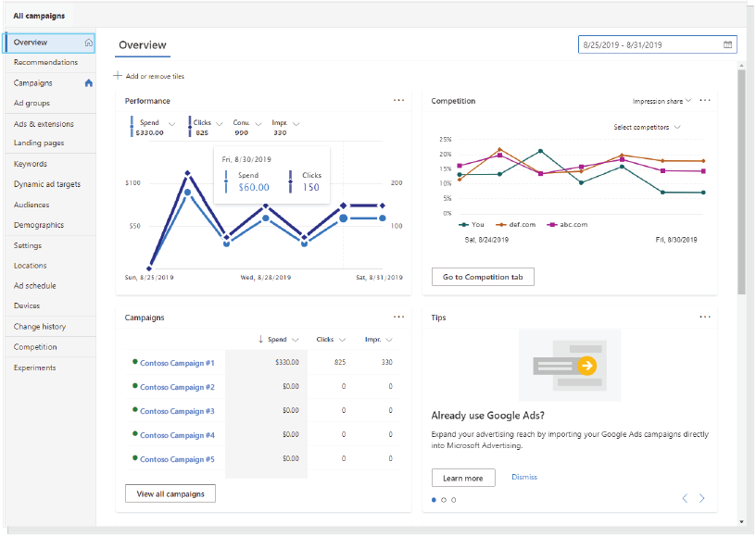Click the scrollbar down arrow at bottom right
Image resolution: width=756 pixels, height=536 pixels.
pos(741,521)
